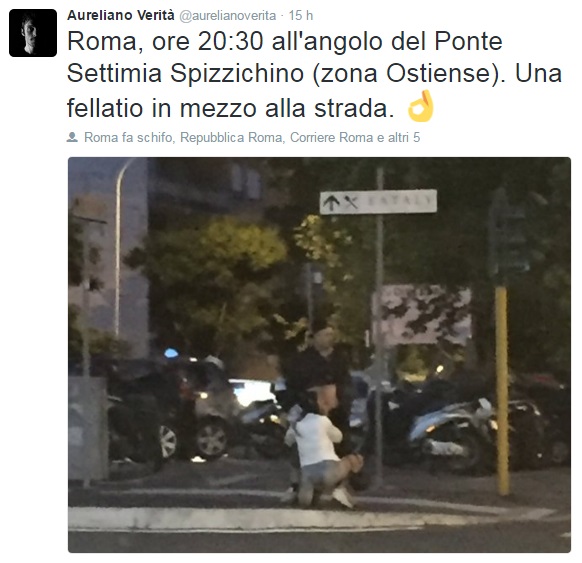
Task: Click the tweet text about Ponte Settimia Spizzichino
Action: [314, 74]
